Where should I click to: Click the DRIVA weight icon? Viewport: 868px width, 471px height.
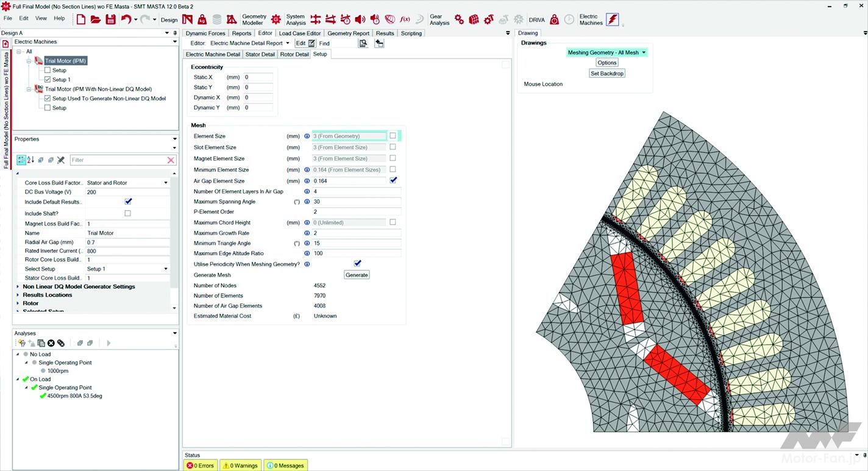tap(554, 19)
